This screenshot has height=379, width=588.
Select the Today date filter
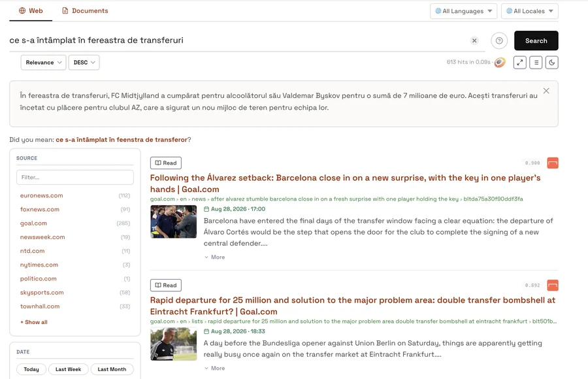click(31, 369)
